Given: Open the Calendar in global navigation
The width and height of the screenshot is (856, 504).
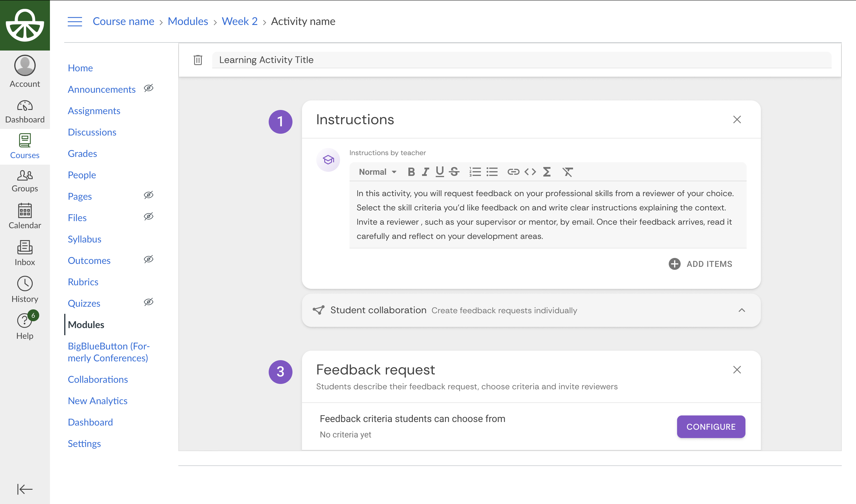Looking at the screenshot, I should coord(25,216).
